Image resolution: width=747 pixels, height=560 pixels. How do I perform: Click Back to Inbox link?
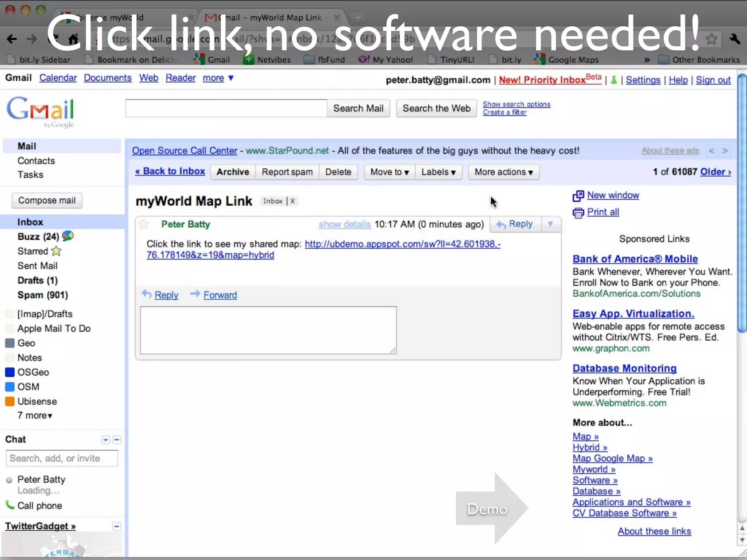coord(170,171)
